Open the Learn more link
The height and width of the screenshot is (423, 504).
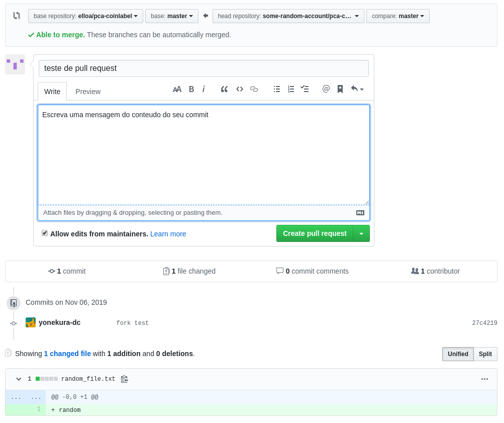point(168,234)
